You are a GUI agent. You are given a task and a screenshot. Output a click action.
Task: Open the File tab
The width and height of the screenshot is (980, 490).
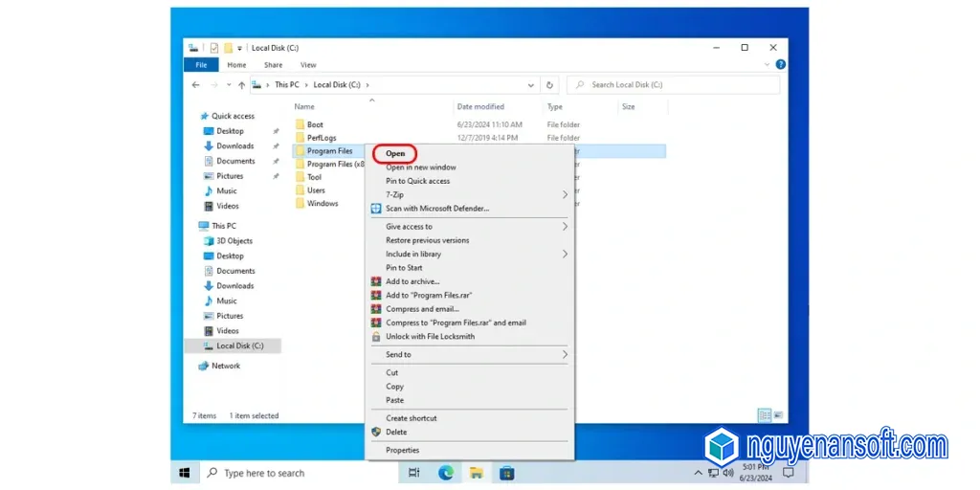[201, 64]
